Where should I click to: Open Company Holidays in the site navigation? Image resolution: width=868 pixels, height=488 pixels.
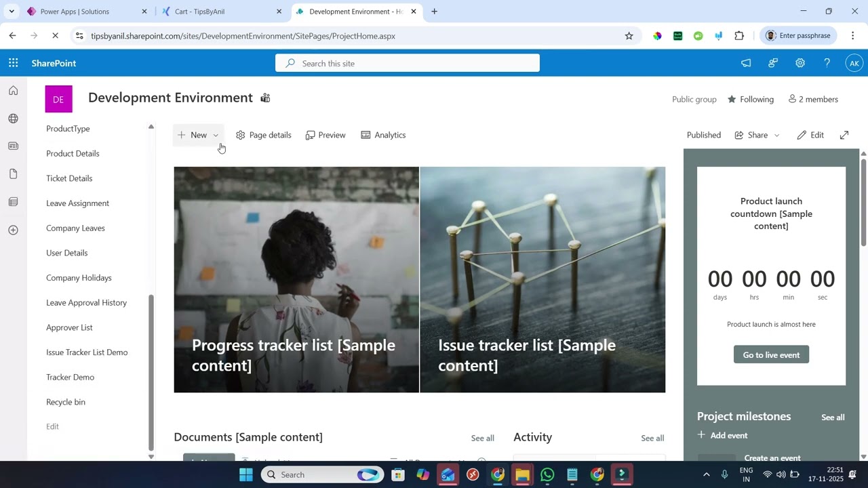(x=79, y=278)
